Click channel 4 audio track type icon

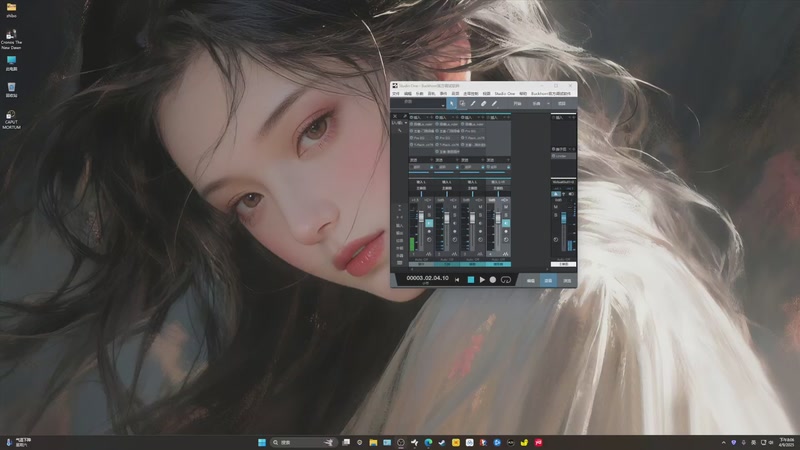[x=506, y=254]
